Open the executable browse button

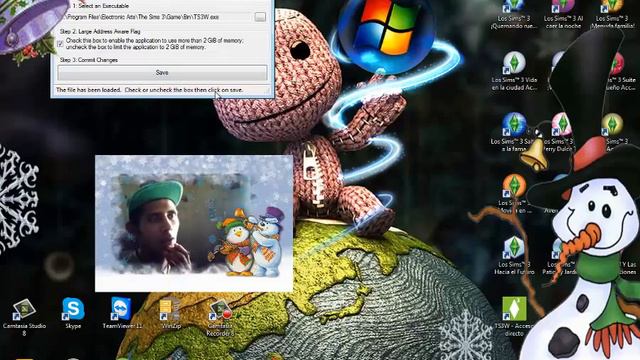pos(260,17)
